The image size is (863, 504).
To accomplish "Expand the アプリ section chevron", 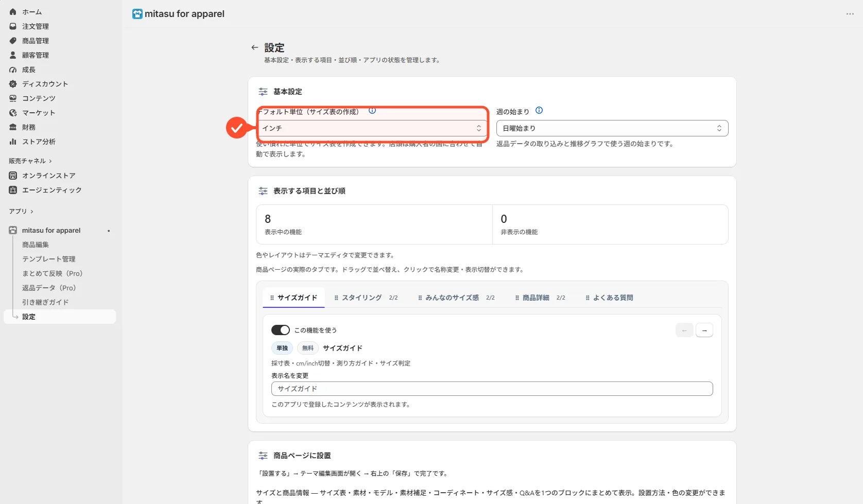I will [x=32, y=212].
